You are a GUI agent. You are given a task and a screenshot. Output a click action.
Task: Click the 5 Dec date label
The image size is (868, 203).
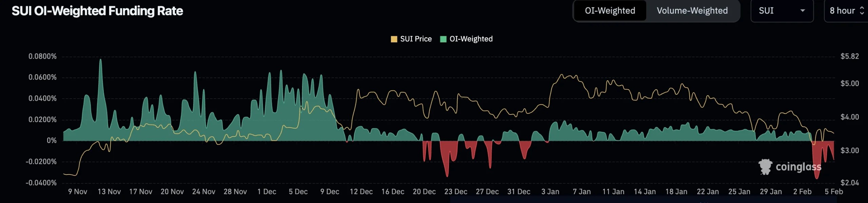(x=298, y=192)
